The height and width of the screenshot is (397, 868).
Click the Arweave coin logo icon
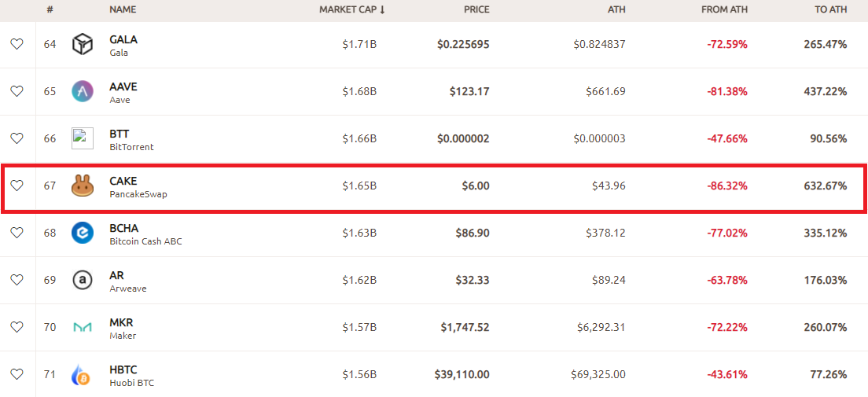pos(83,280)
